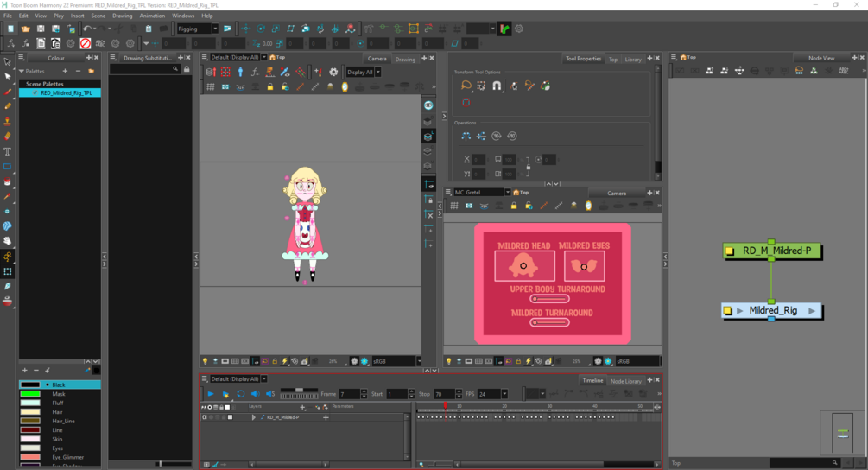This screenshot has height=470, width=868.
Task: Click the red grid icon in Camera toolbar
Action: (x=225, y=72)
